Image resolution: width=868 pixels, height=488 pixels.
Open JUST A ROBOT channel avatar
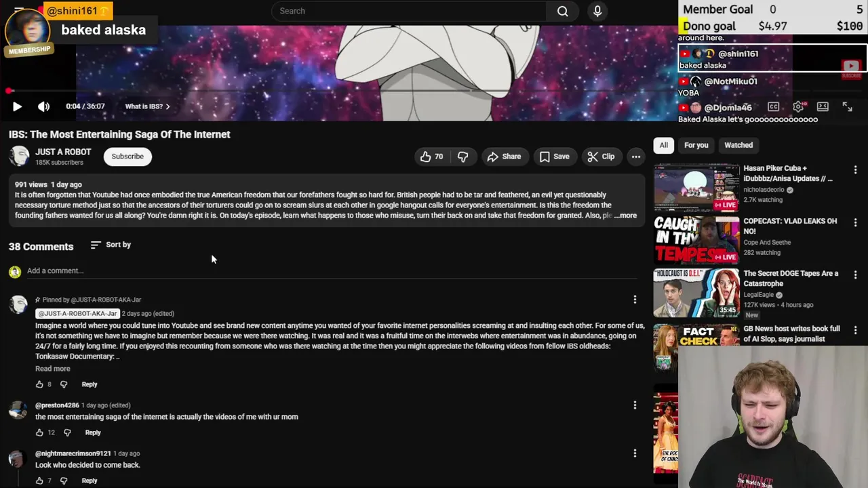tap(19, 157)
